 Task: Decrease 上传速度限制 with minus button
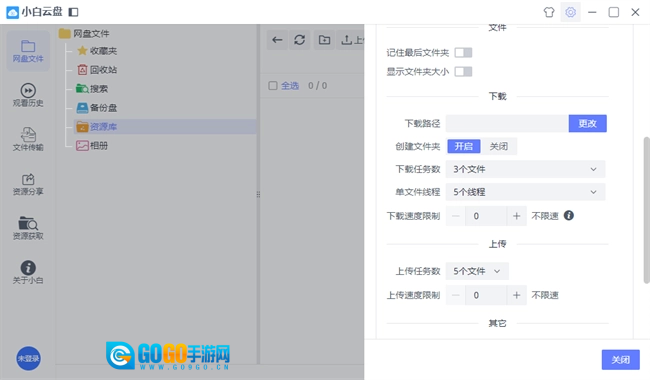[456, 295]
